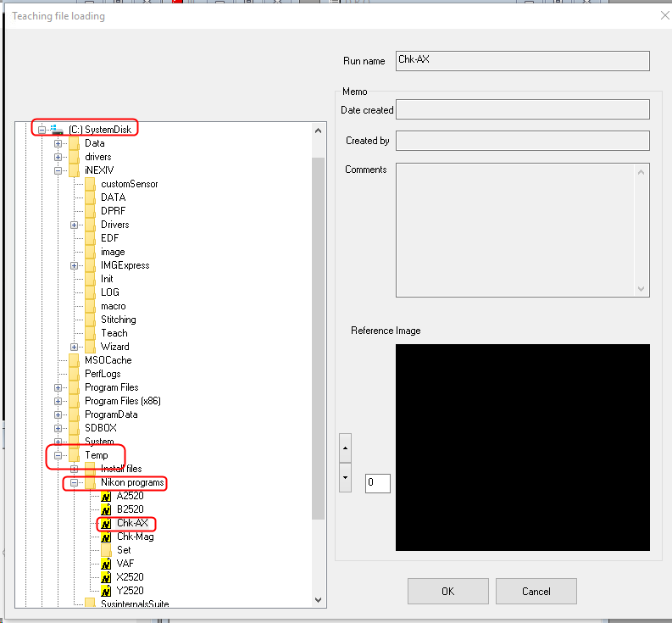The width and height of the screenshot is (672, 623).
Task: Click the tree scroll-up arrow
Action: (x=318, y=131)
